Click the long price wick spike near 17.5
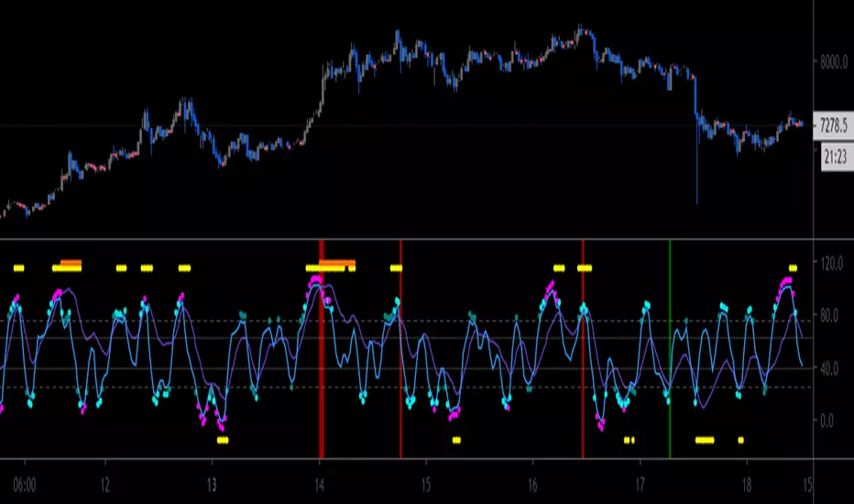Screen dimensions: 854x504 coord(696,163)
